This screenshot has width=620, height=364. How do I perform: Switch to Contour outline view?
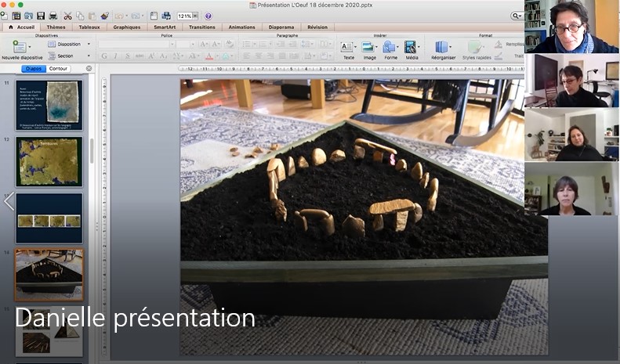[58, 69]
